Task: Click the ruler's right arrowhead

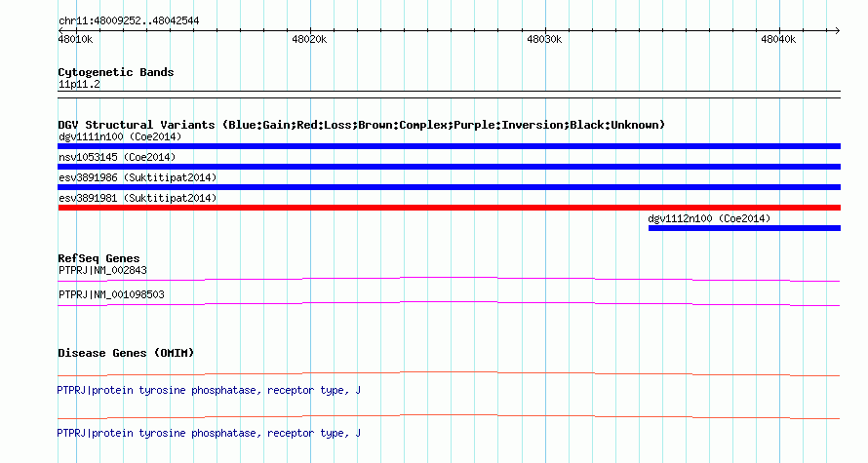Action: pyautogui.click(x=838, y=30)
